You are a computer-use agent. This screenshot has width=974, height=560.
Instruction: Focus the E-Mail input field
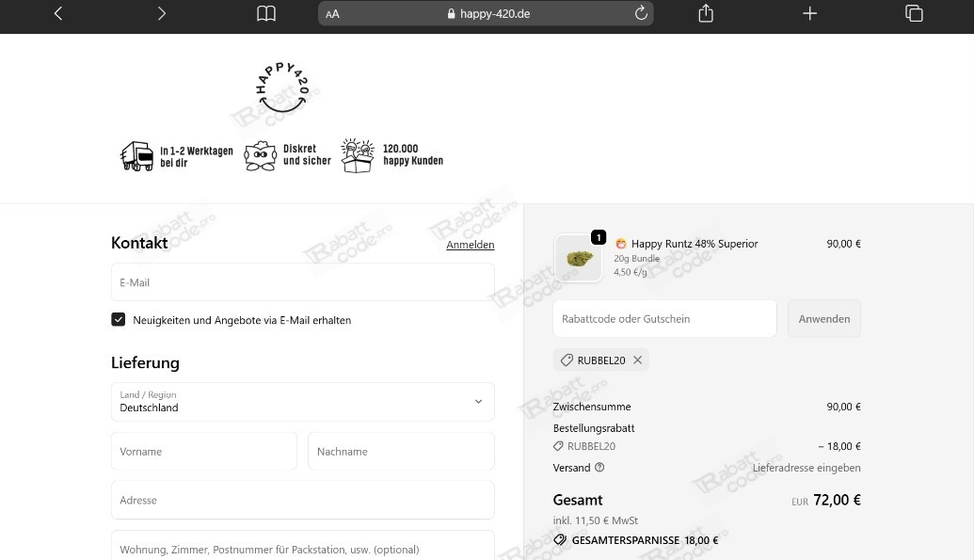pyautogui.click(x=302, y=282)
